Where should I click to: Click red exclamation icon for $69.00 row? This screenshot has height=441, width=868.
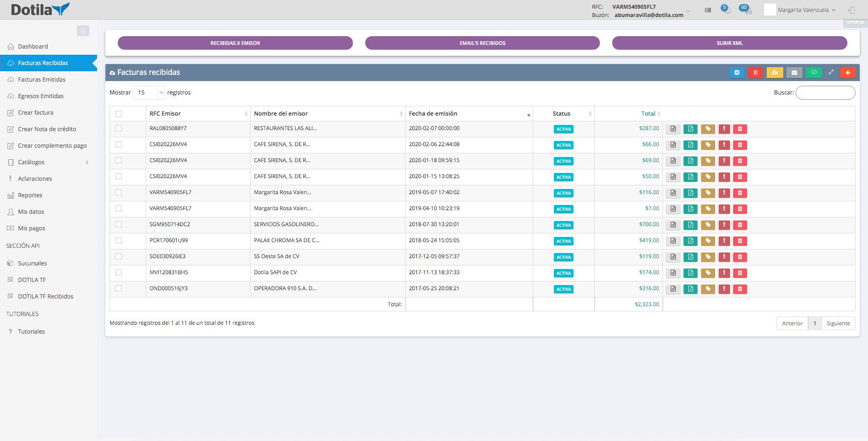[724, 161]
